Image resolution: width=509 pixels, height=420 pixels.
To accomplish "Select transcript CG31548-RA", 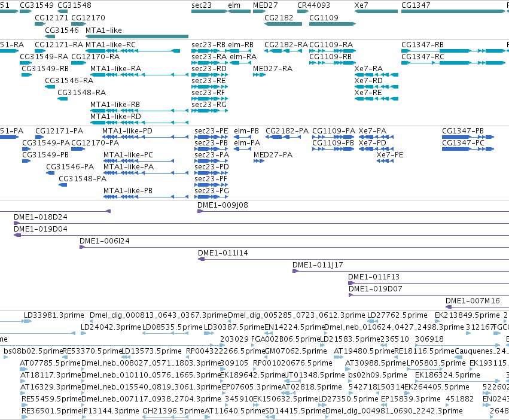I will pyautogui.click(x=63, y=99).
